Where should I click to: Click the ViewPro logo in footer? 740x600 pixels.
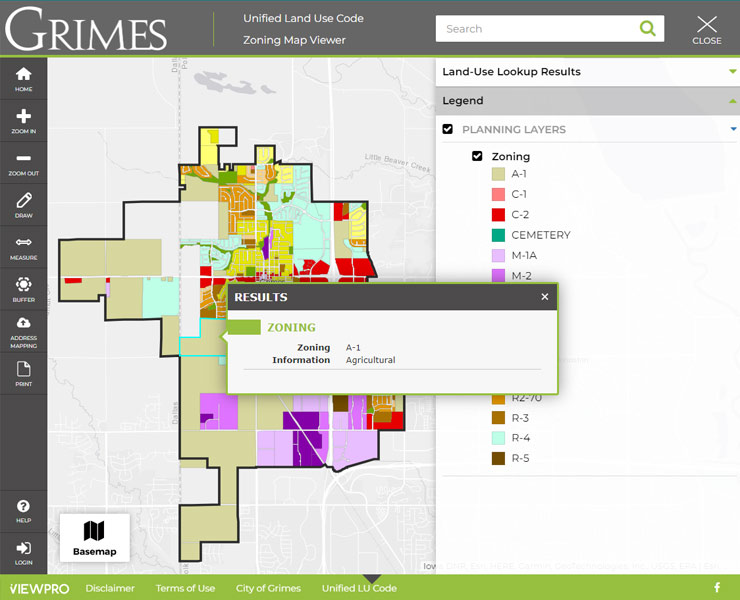39,589
